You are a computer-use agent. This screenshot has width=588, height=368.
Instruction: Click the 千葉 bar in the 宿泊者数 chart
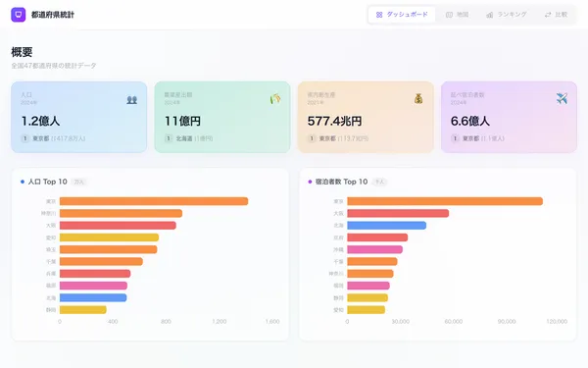point(372,261)
